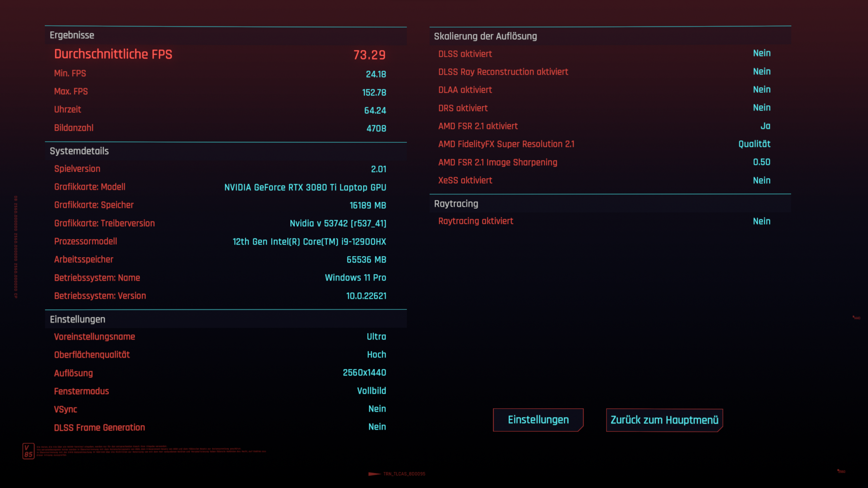The height and width of the screenshot is (488, 868).
Task: Click the NVIDIA GeForce RTX 3080 Ti text
Action: [305, 188]
